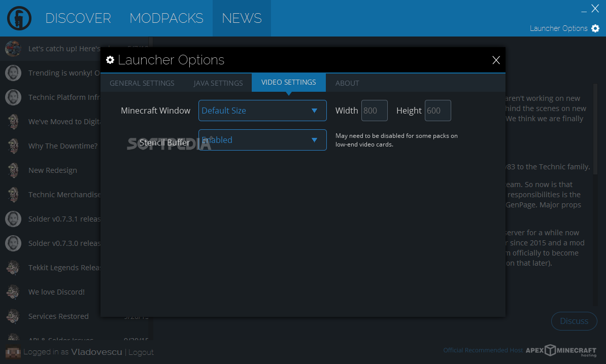Open Launcher Options gear icon at top right
The height and width of the screenshot is (364, 606).
coord(595,28)
